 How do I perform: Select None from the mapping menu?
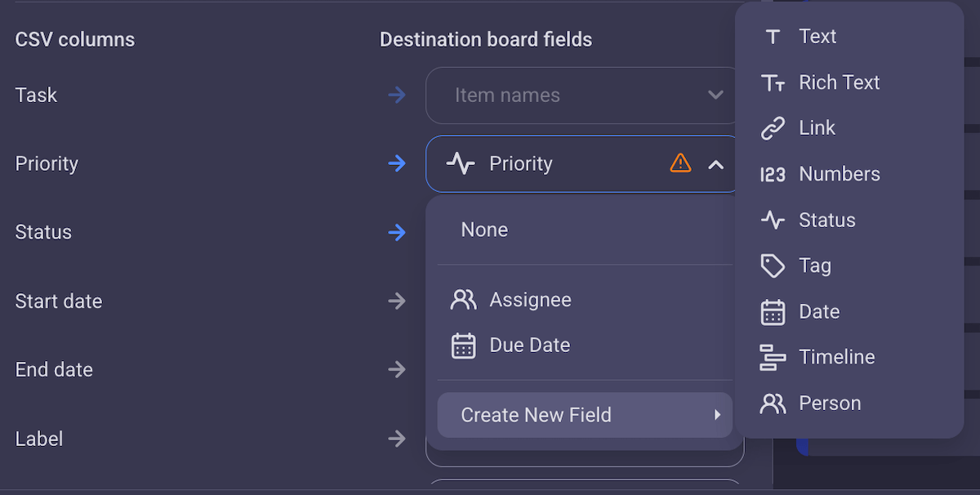tap(484, 229)
